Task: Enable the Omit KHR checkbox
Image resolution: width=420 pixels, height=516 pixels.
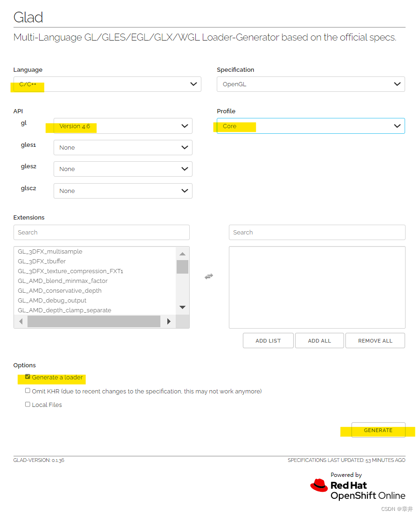Action: 28,391
